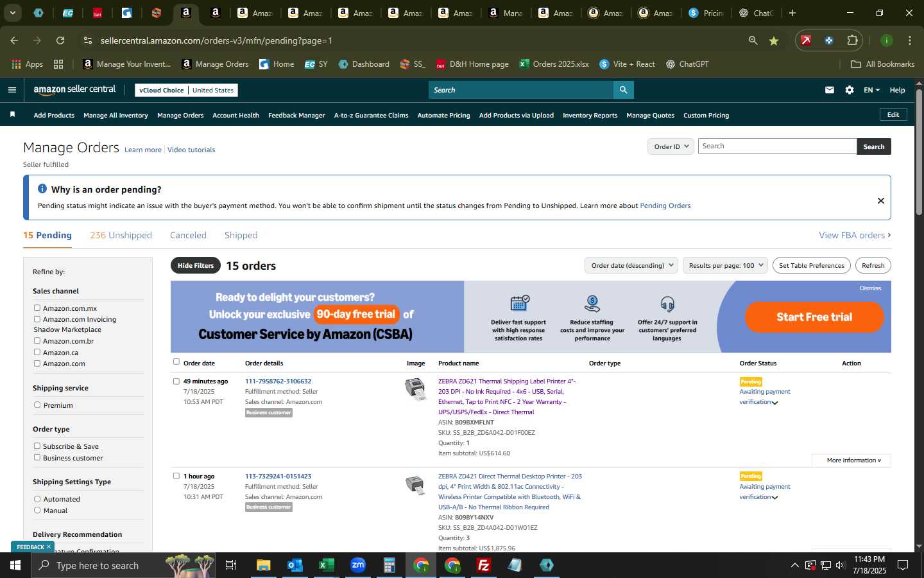Open the Extensions puzzle icon

pos(852,40)
